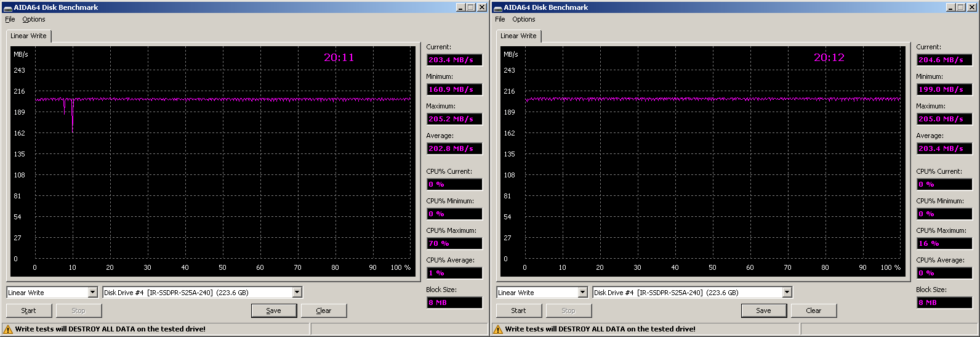Click the write speed dip on left graph
Viewport: 980px width, 337px height.
click(x=73, y=114)
